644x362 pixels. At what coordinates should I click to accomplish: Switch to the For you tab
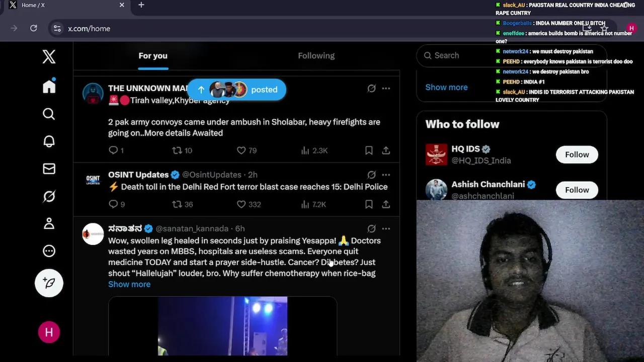pyautogui.click(x=153, y=56)
